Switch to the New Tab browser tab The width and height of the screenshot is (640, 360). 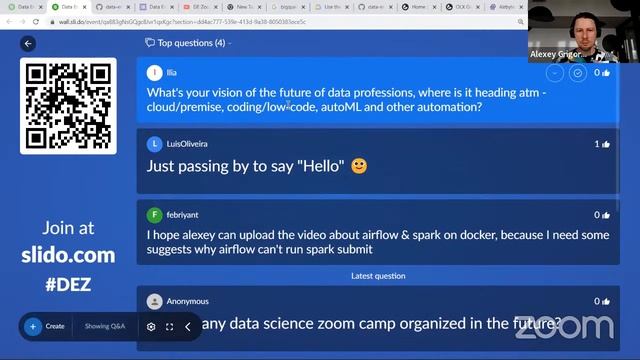coord(244,7)
